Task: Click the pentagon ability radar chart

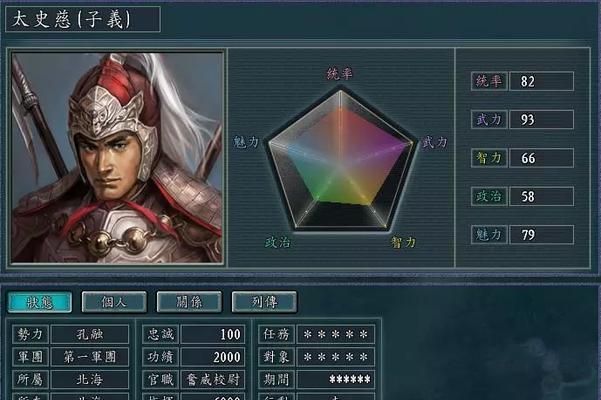Action: pyautogui.click(x=341, y=160)
